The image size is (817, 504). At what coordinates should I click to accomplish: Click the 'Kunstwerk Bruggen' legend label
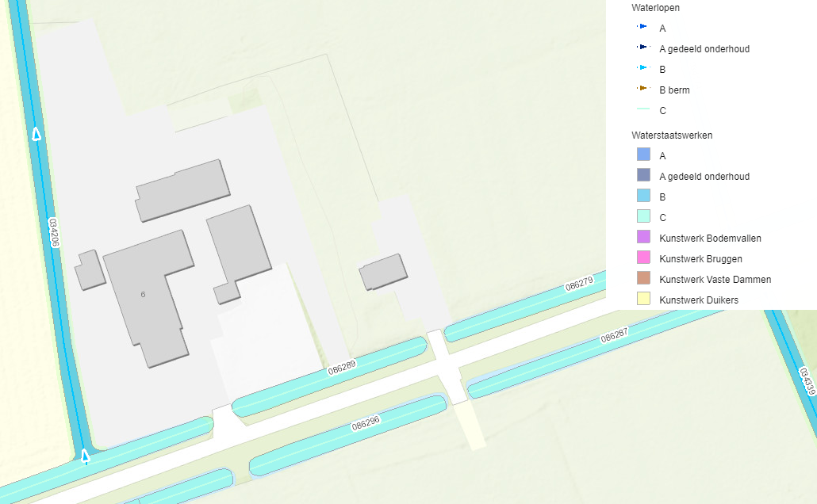701,259
